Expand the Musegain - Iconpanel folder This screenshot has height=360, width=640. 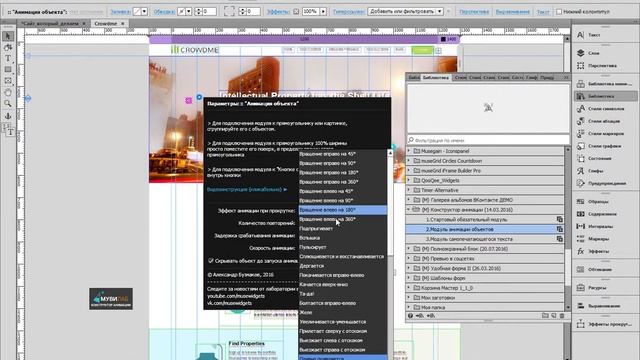pos(409,151)
